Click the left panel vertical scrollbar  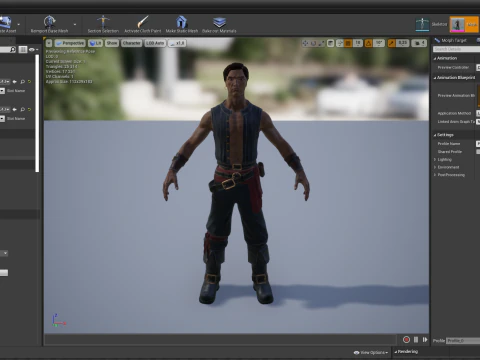[37, 113]
